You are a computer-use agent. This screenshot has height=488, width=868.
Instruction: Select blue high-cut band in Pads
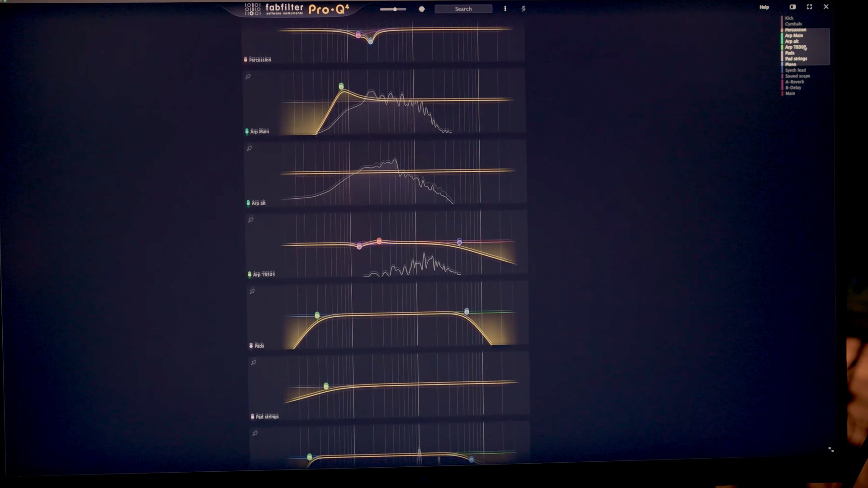click(x=467, y=311)
